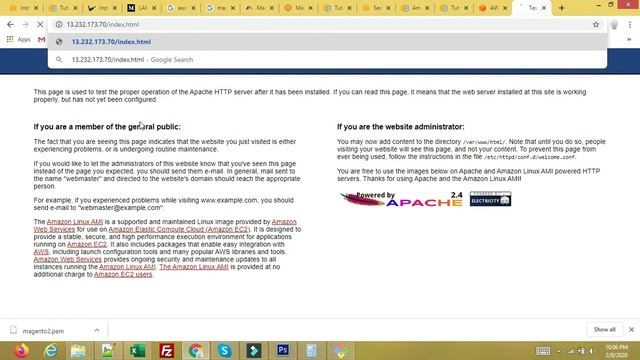Select the Google Search suggestion

[327, 60]
